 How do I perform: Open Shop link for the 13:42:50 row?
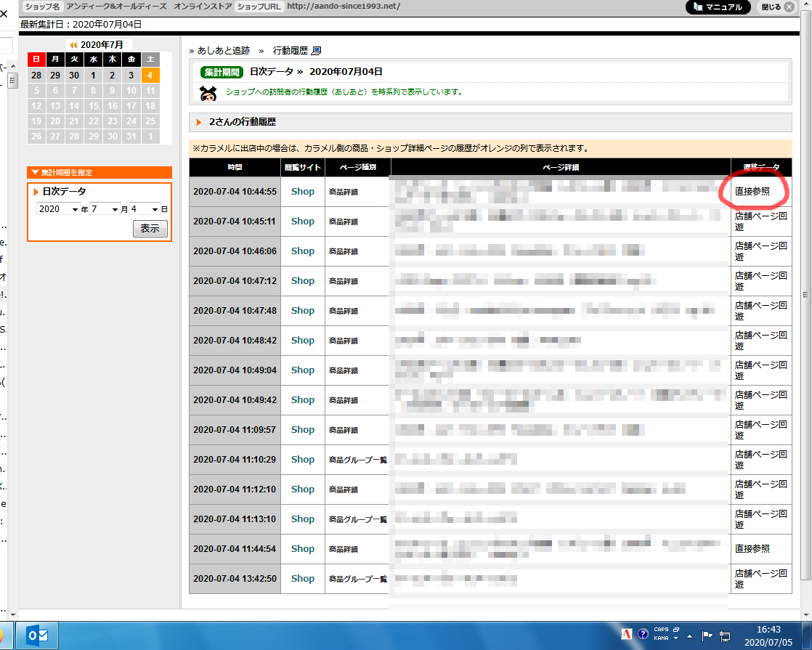tap(302, 579)
